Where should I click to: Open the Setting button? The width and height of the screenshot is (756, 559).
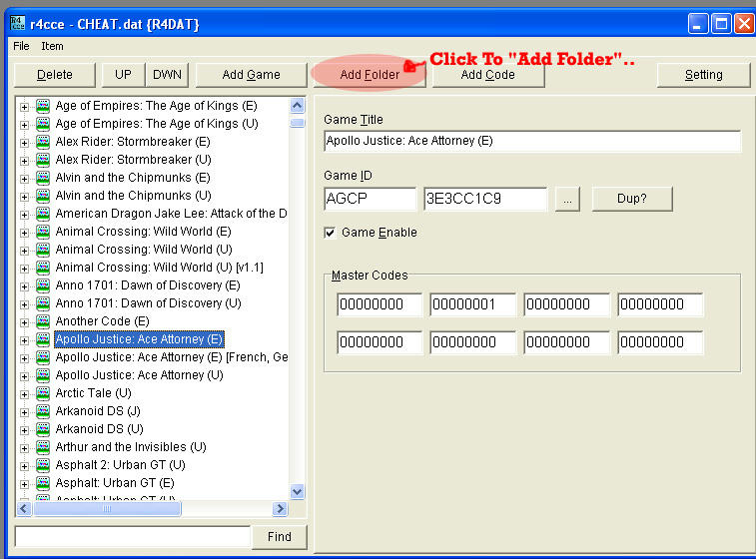point(703,75)
